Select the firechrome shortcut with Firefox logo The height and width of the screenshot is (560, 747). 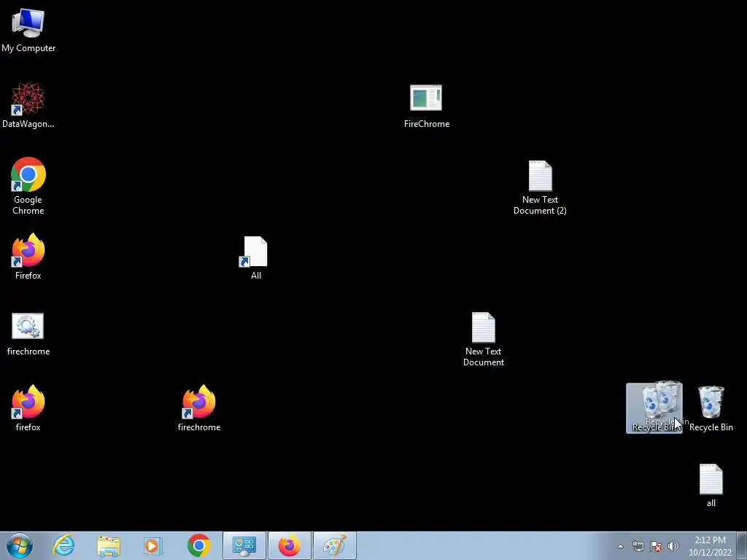click(x=199, y=408)
